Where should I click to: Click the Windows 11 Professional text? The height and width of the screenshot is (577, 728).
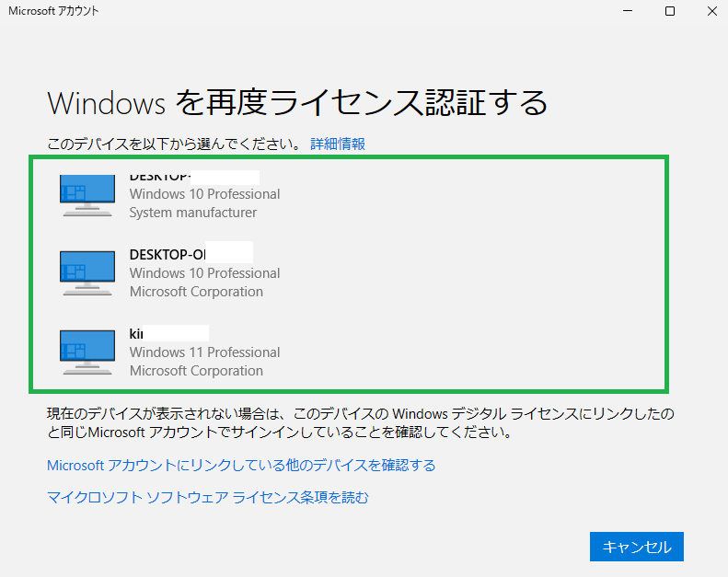click(x=204, y=352)
